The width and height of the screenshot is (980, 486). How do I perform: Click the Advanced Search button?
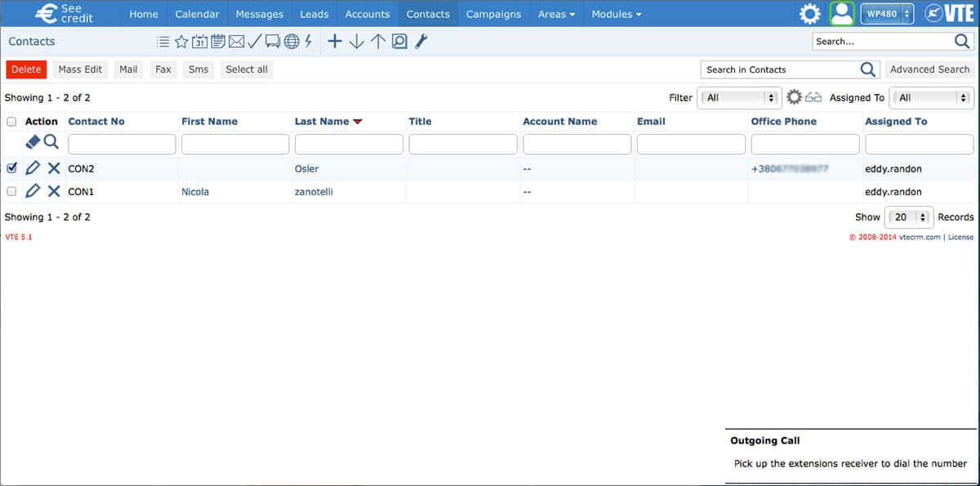point(929,69)
